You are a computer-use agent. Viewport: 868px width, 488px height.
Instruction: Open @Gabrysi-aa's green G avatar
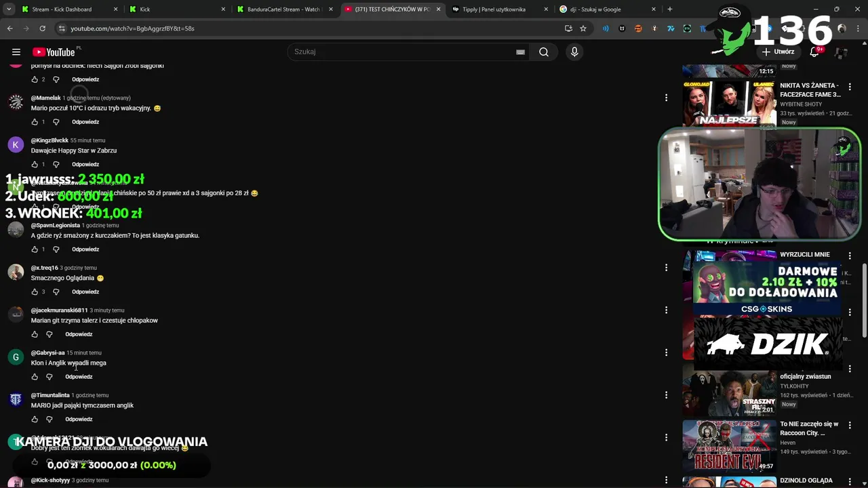pos(16,357)
